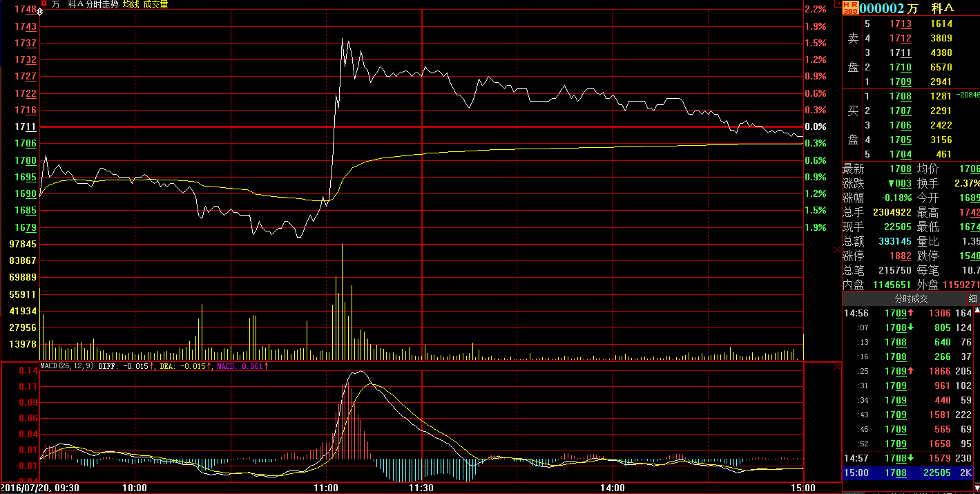980x494 pixels.
Task: Click the 000002 stock code
Action: [881, 8]
